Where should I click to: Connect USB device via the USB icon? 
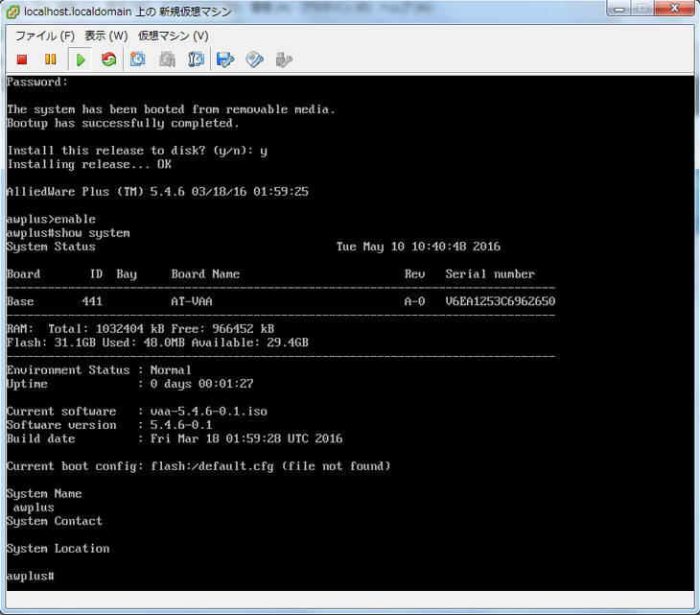coord(283,59)
